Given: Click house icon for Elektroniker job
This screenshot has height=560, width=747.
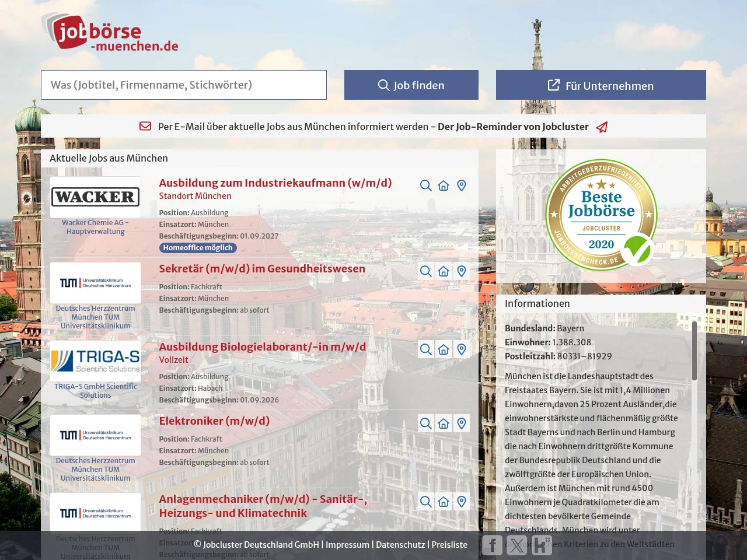Looking at the screenshot, I should click(444, 423).
